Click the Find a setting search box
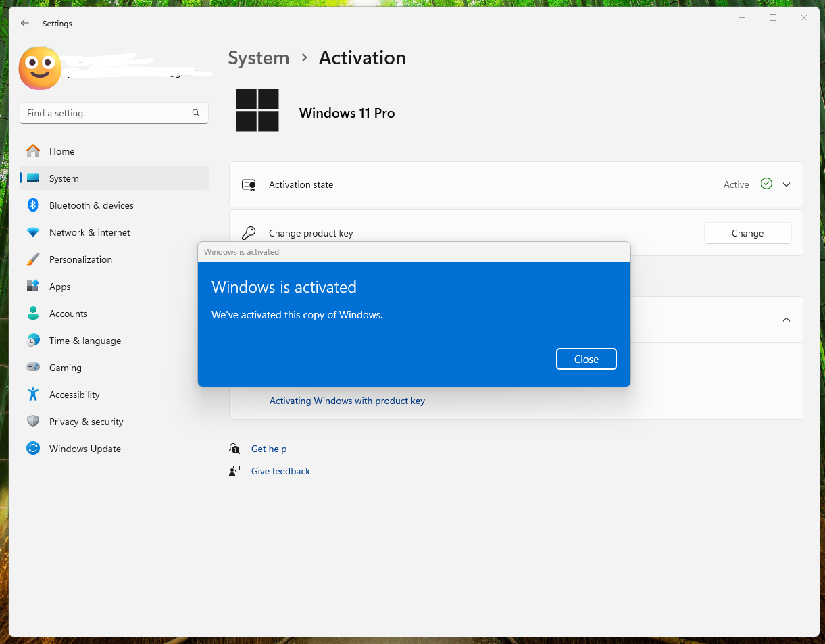This screenshot has height=644, width=825. [108, 113]
